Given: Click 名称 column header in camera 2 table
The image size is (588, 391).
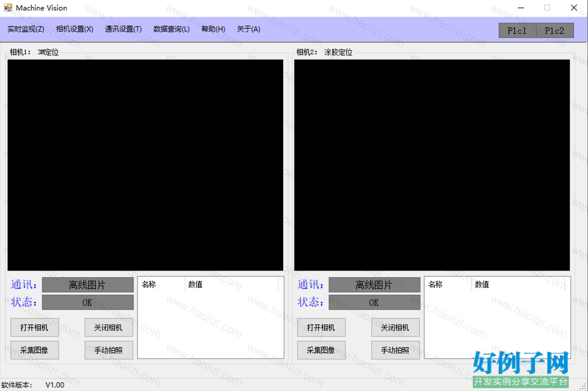Looking at the screenshot, I should (x=448, y=284).
